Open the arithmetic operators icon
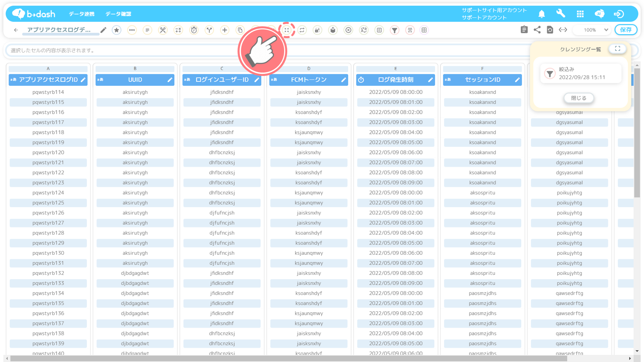Screen dimensions: 644x362 tap(178, 30)
